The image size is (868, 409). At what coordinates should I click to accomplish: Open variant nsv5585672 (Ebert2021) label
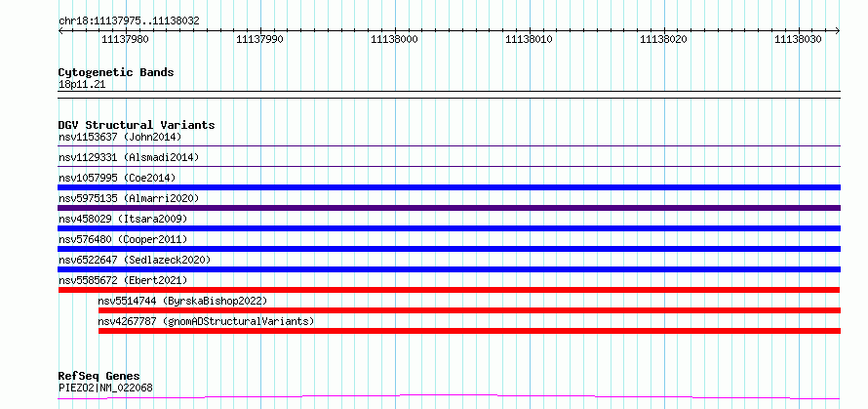pos(123,280)
